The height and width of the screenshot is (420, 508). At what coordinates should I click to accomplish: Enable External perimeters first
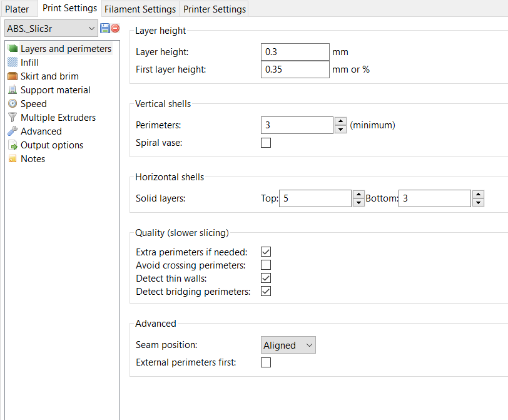[266, 362]
